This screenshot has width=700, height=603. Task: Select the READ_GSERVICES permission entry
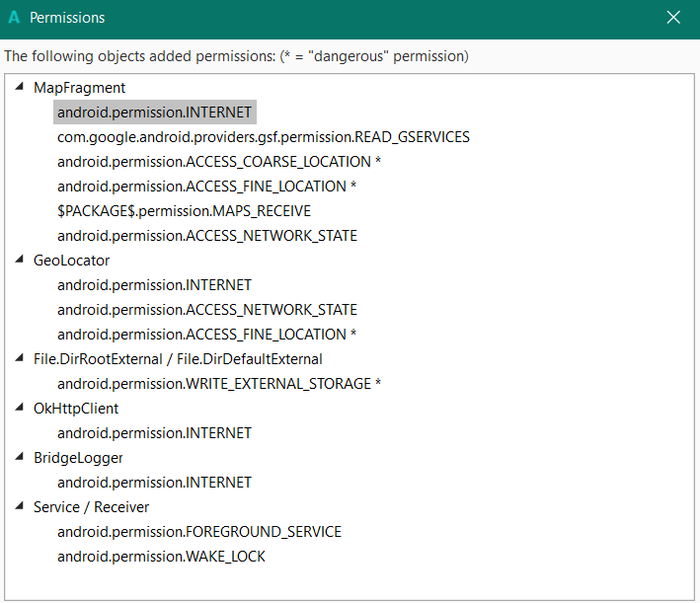263,137
